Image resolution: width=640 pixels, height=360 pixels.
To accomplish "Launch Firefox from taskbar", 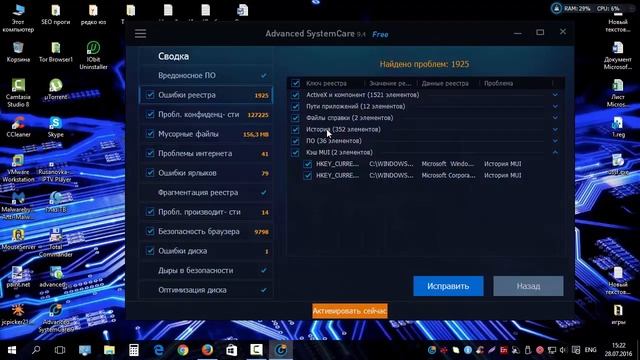I will [x=207, y=350].
